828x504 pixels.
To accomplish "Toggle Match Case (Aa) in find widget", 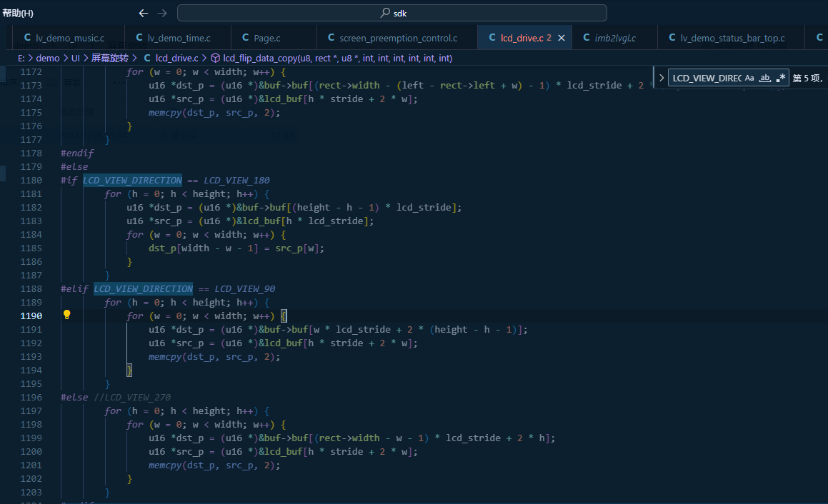I will pos(749,78).
